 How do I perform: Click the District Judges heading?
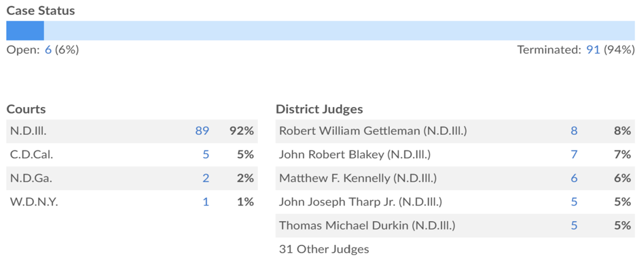point(319,109)
